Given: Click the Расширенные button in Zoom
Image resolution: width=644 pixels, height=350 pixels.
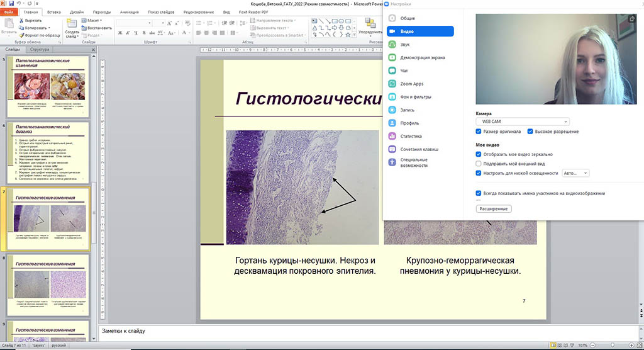Looking at the screenshot, I should pyautogui.click(x=494, y=209).
